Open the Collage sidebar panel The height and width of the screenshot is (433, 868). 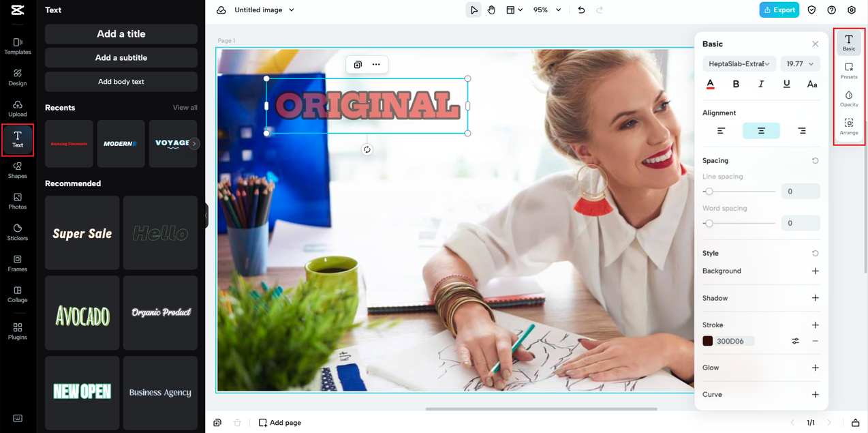tap(18, 295)
